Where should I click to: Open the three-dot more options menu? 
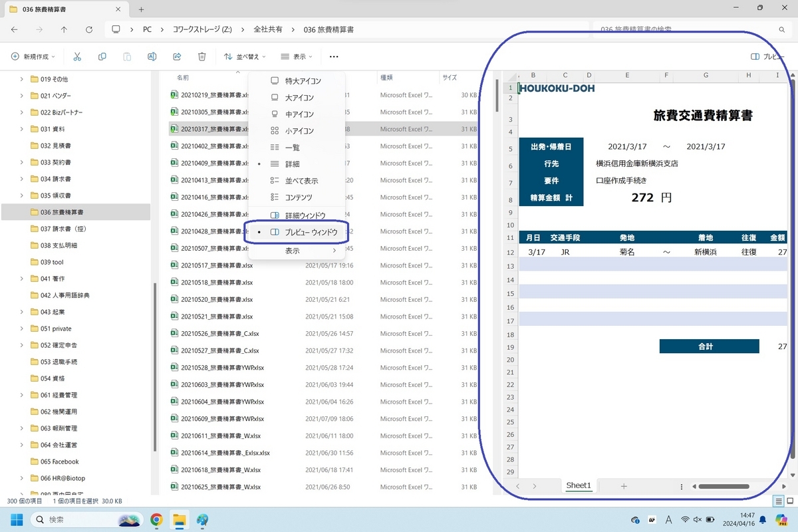[334, 57]
